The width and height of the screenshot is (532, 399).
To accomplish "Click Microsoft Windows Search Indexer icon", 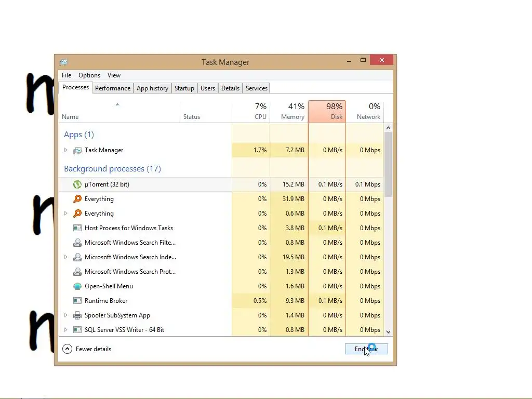I will [77, 257].
